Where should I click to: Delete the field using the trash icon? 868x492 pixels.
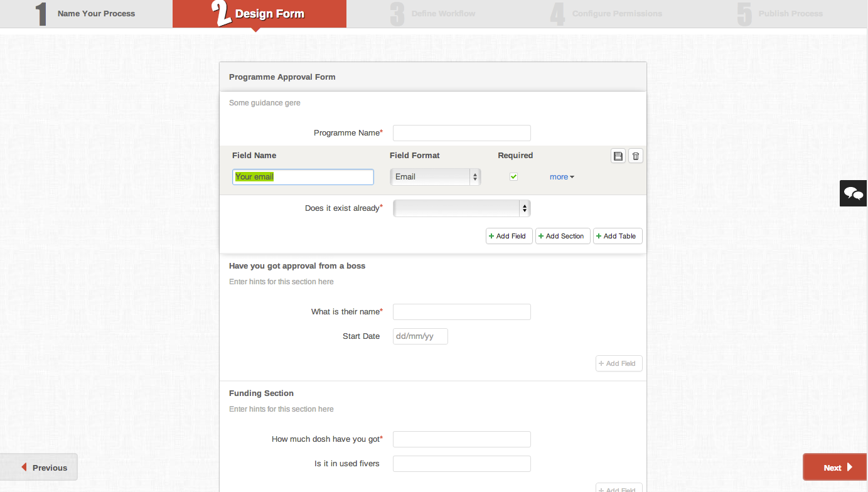tap(636, 156)
